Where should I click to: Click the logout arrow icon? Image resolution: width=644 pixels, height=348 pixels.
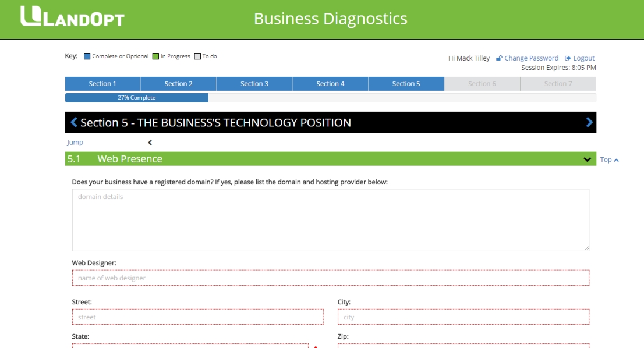pyautogui.click(x=568, y=58)
